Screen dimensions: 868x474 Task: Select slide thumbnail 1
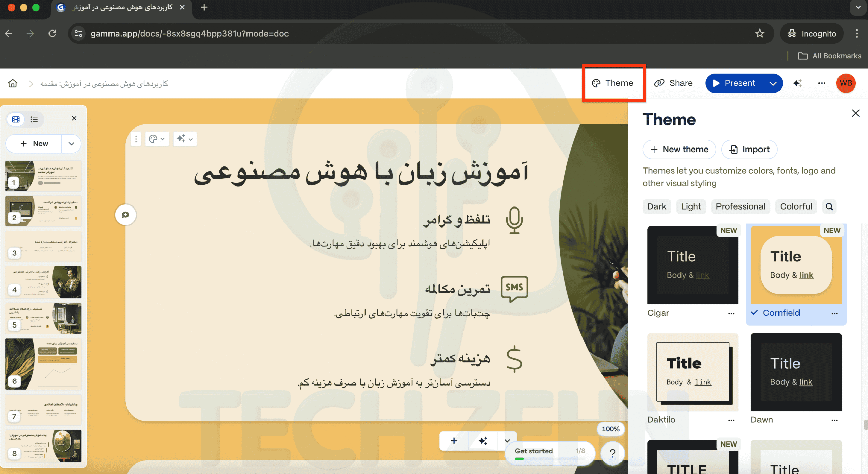tap(43, 176)
